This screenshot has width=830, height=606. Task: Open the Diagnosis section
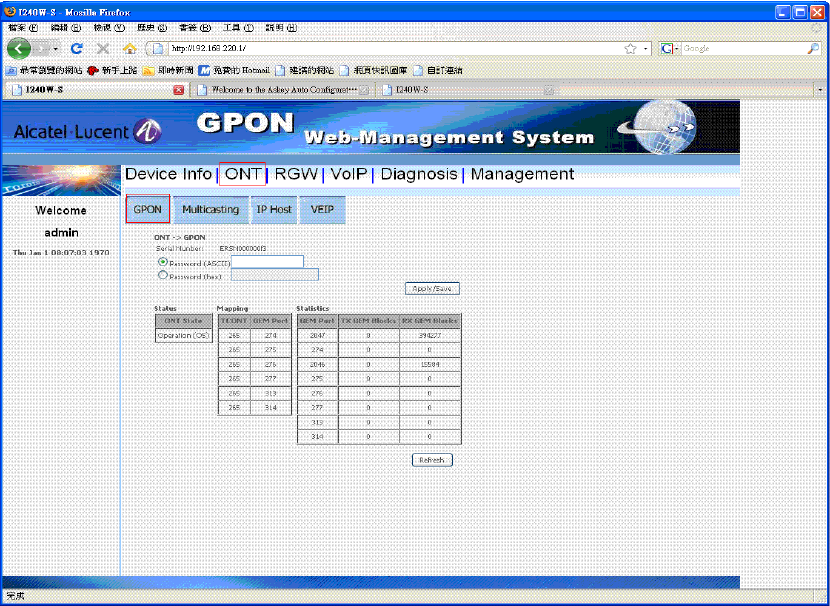point(419,174)
